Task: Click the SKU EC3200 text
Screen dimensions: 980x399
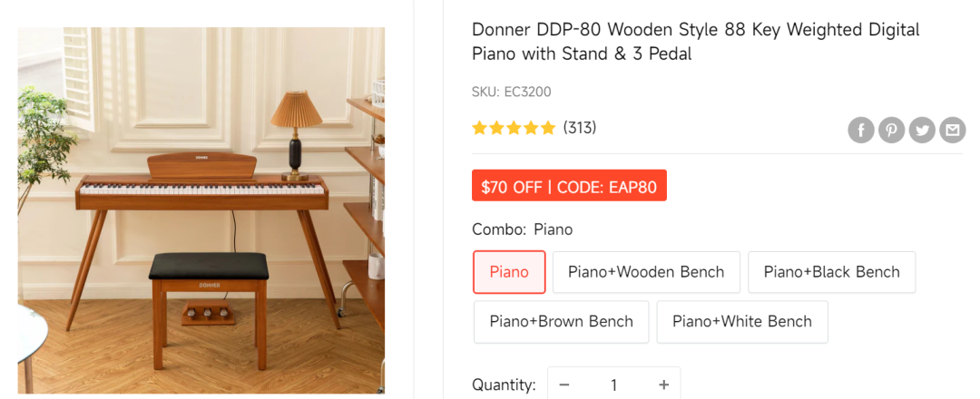Action: tap(511, 92)
